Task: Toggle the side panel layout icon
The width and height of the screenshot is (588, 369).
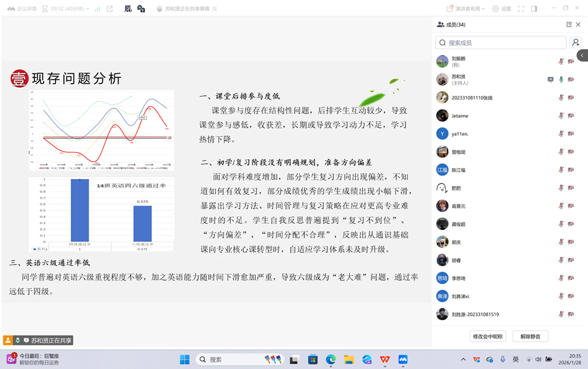Action: (x=534, y=9)
